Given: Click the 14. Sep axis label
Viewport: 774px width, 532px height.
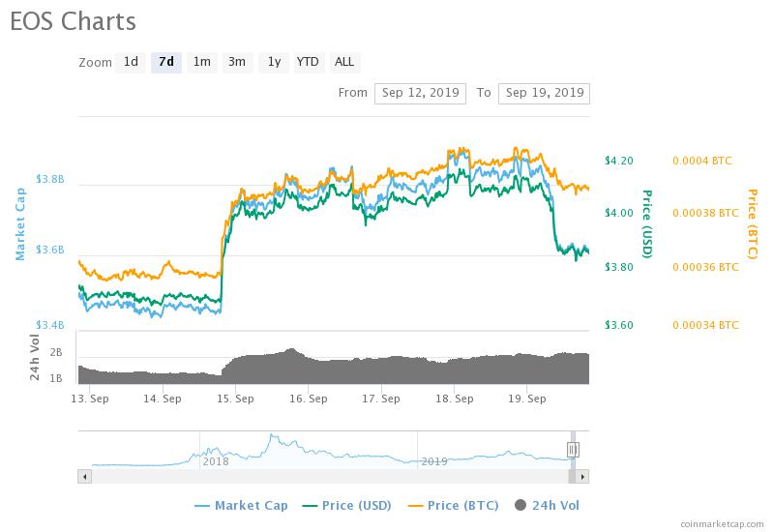Looking at the screenshot, I should pyautogui.click(x=163, y=399).
